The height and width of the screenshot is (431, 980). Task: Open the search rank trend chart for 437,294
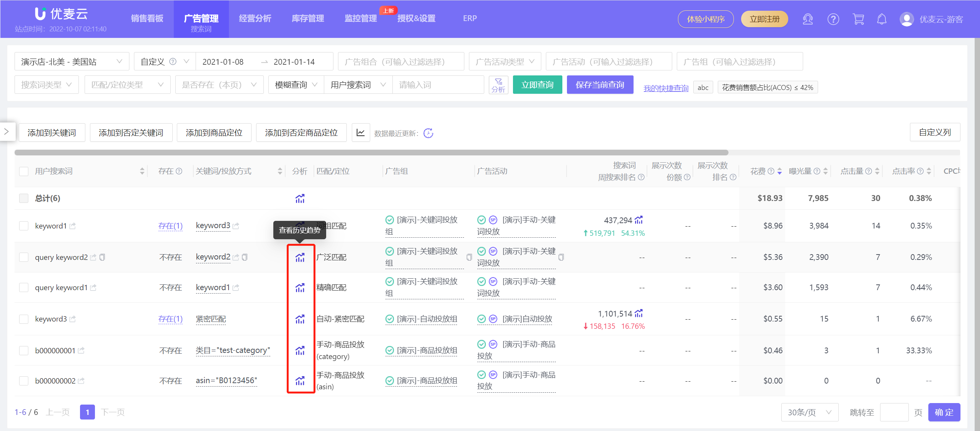[639, 220]
